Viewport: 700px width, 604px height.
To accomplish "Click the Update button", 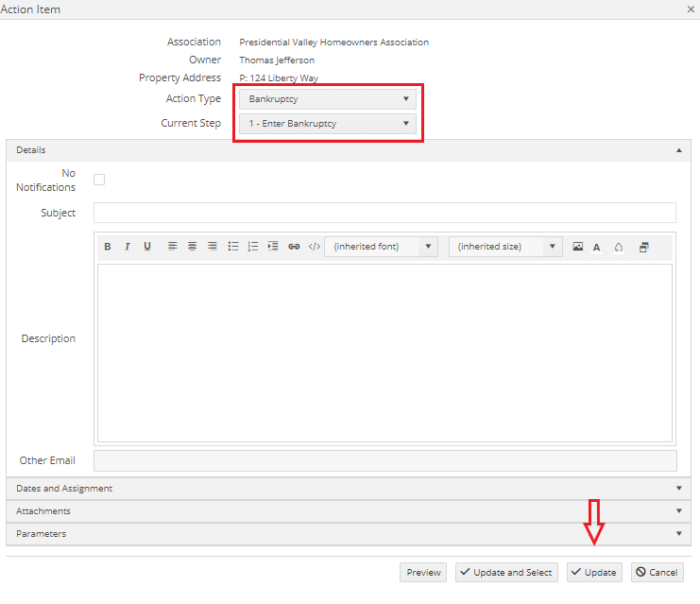I will (594, 573).
